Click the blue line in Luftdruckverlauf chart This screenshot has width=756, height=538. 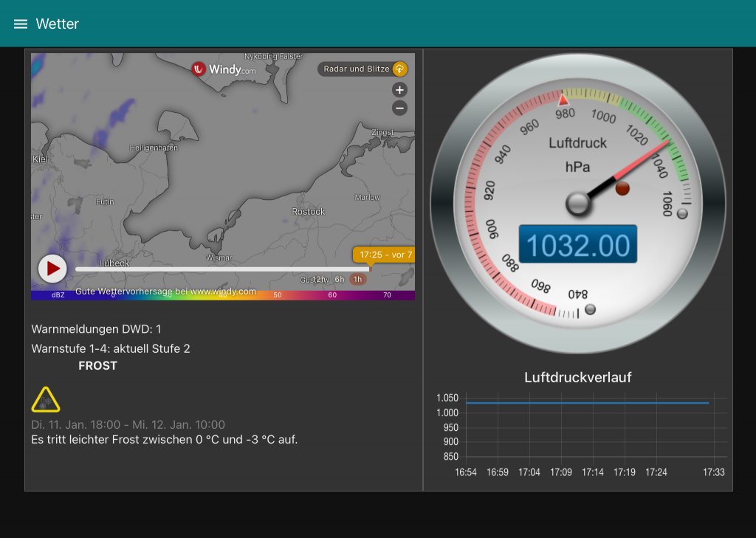[587, 403]
